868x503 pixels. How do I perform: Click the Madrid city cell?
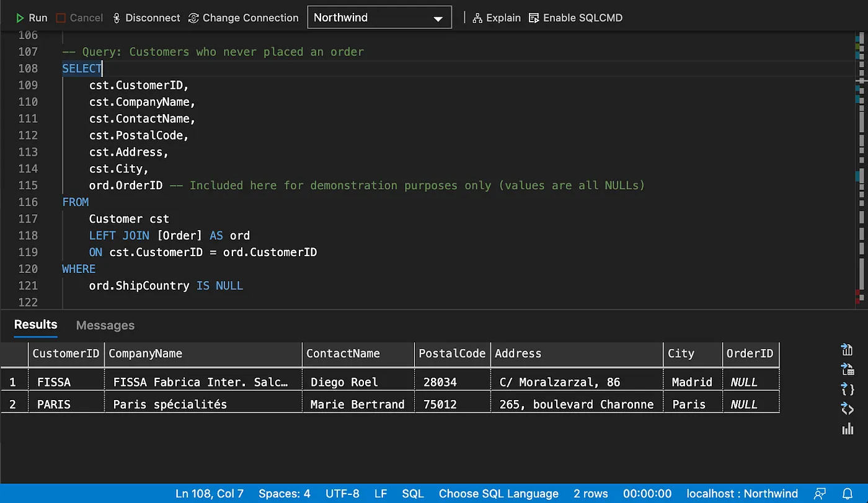693,382
